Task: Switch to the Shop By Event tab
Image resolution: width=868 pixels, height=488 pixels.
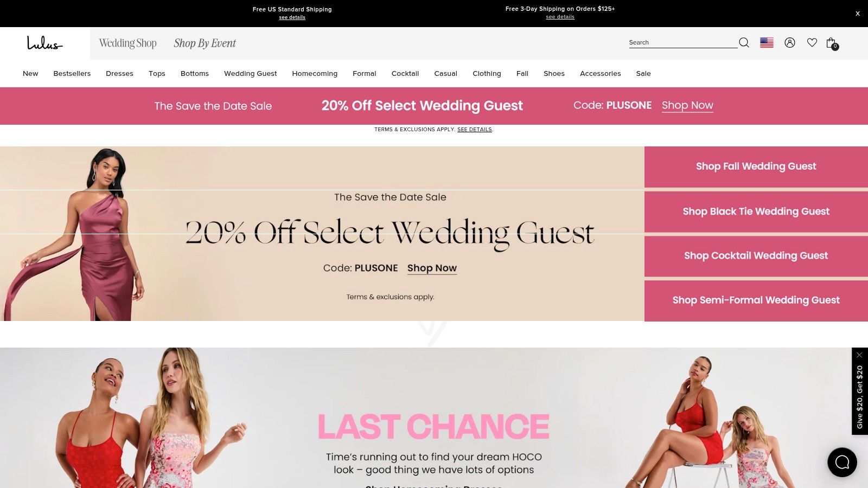Action: pyautogui.click(x=205, y=43)
